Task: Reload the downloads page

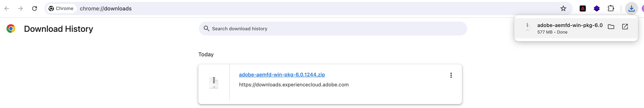Action: 35,8
